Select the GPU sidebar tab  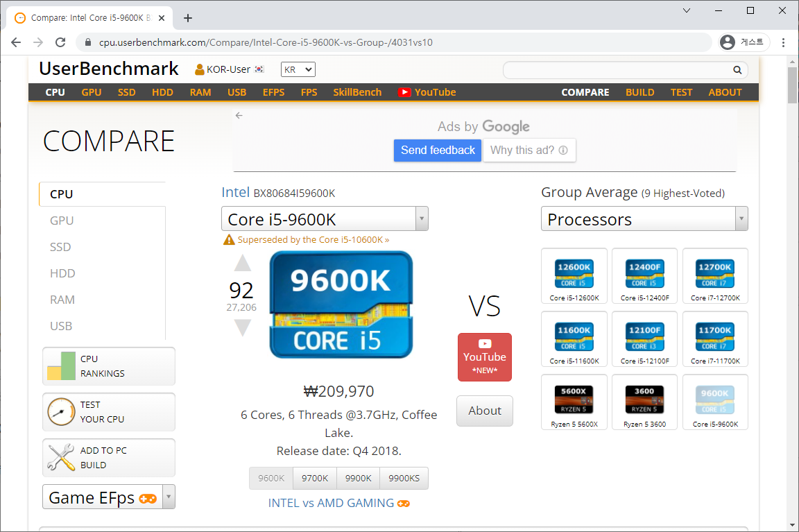tap(102, 221)
